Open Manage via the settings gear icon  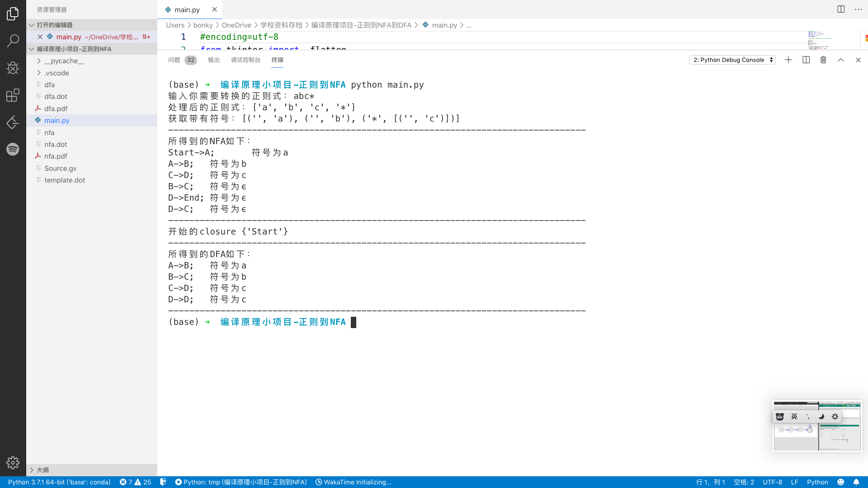[x=13, y=463]
